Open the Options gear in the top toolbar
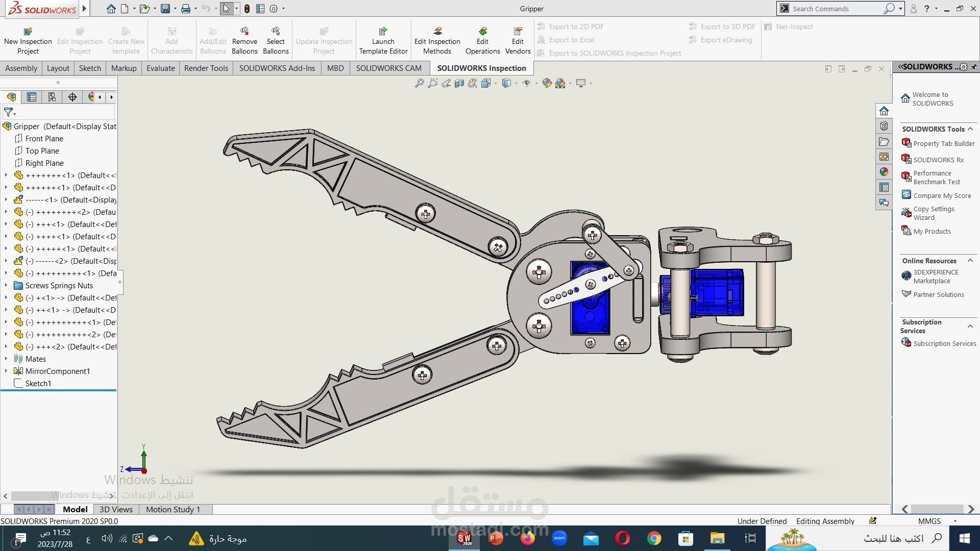 coord(274,9)
